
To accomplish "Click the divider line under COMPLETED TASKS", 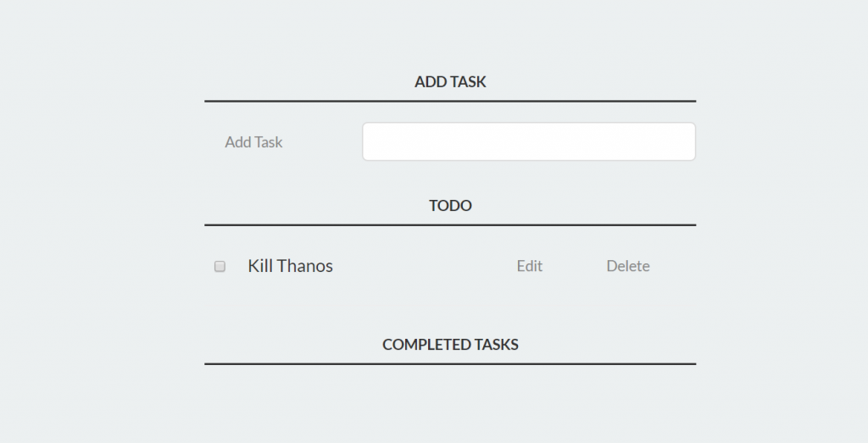I will coord(450,364).
